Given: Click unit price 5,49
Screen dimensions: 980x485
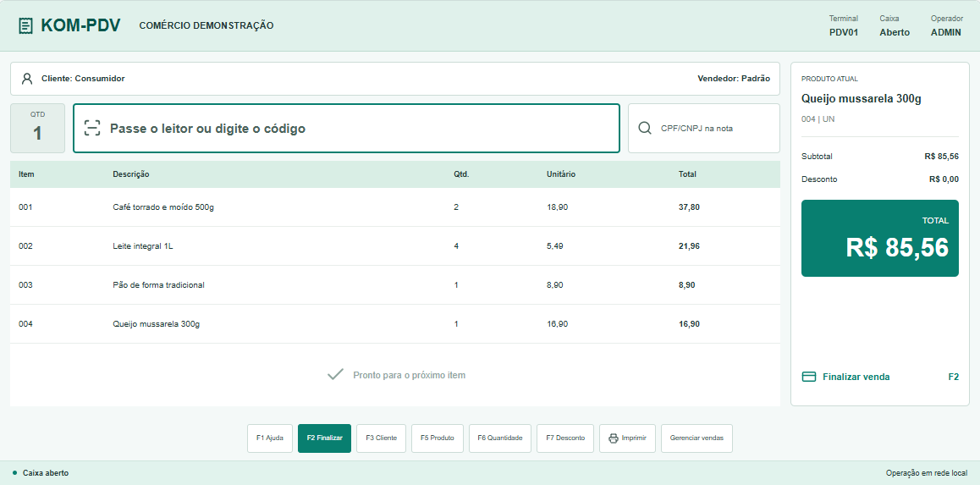Looking at the screenshot, I should (x=555, y=246).
